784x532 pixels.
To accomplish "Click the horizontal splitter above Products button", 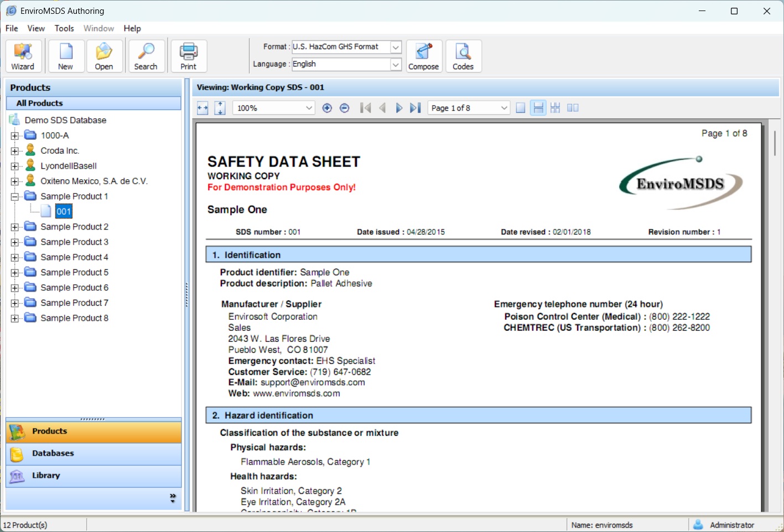I will tap(93, 419).
